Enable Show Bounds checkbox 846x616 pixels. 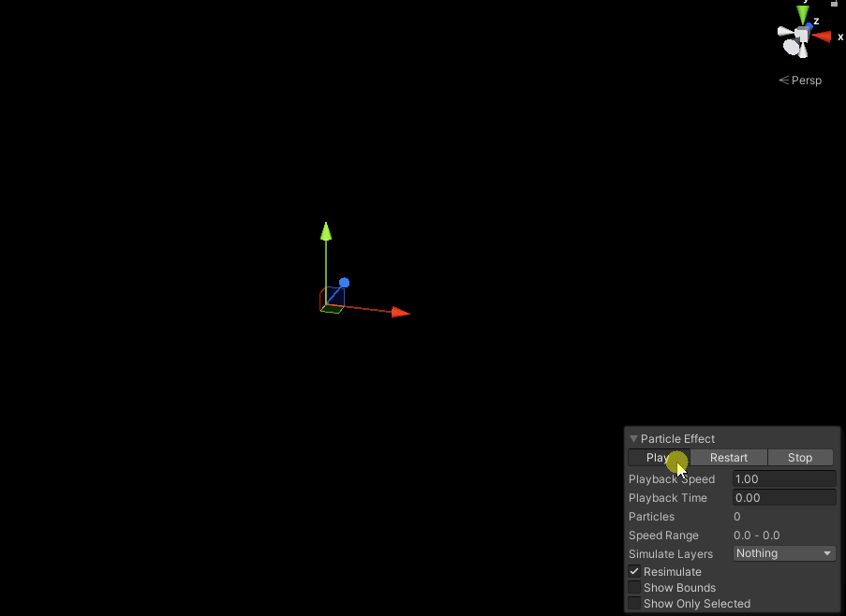coord(634,587)
